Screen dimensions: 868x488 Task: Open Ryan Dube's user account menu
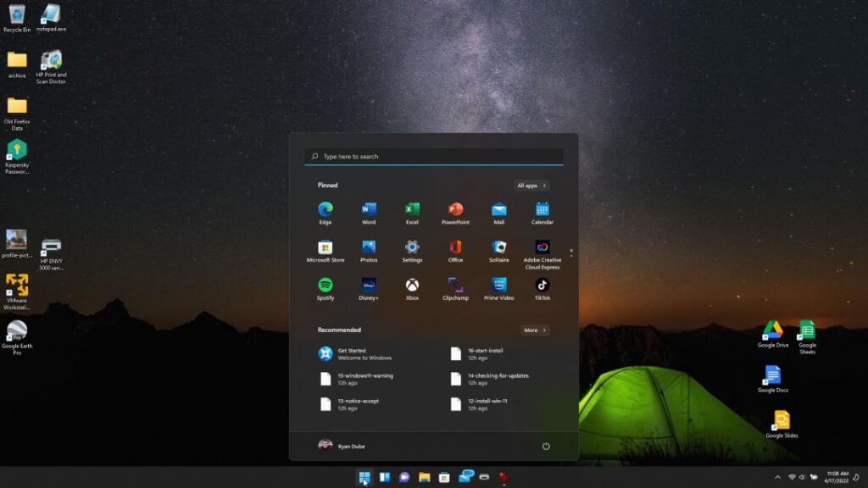[342, 446]
